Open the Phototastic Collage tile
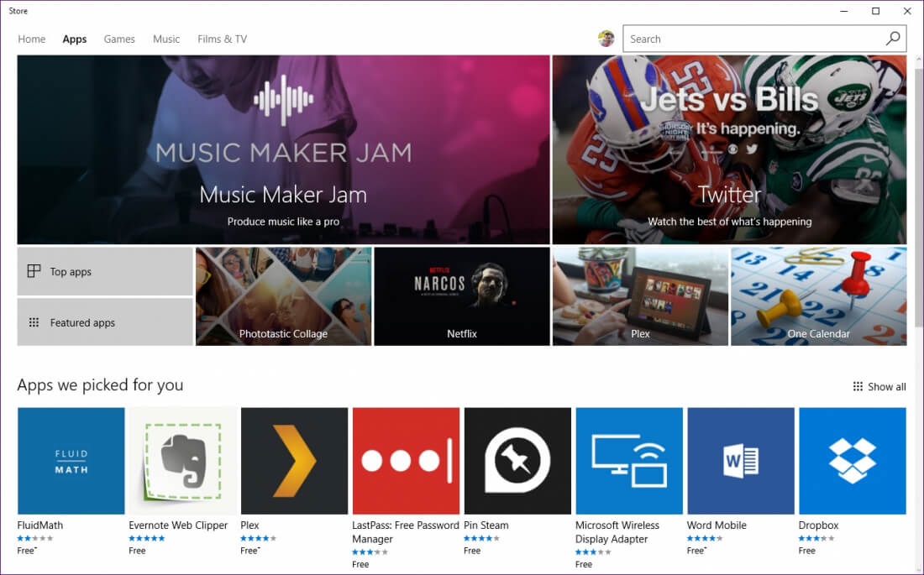Image resolution: width=924 pixels, height=575 pixels. coord(283,296)
